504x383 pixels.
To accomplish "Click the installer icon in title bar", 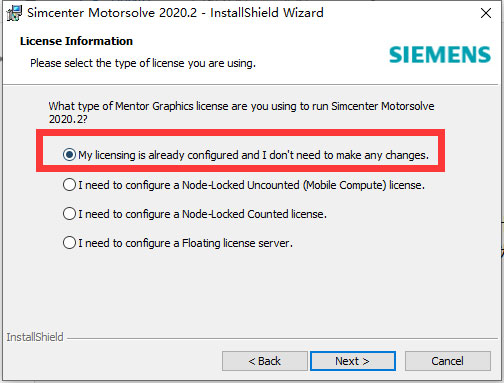I will [15, 13].
